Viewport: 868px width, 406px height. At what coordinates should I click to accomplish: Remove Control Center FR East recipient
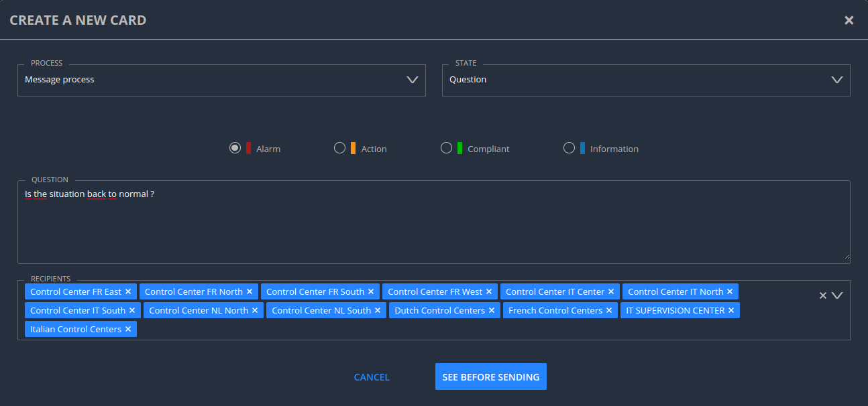[128, 291]
